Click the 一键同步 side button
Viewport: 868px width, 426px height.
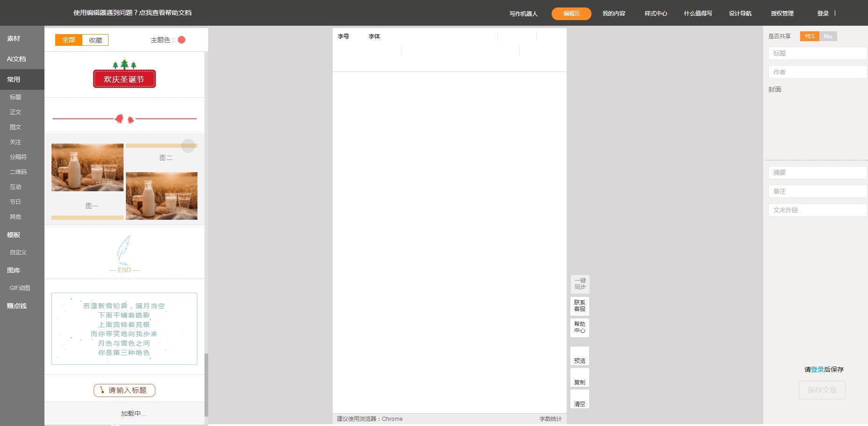[580, 284]
